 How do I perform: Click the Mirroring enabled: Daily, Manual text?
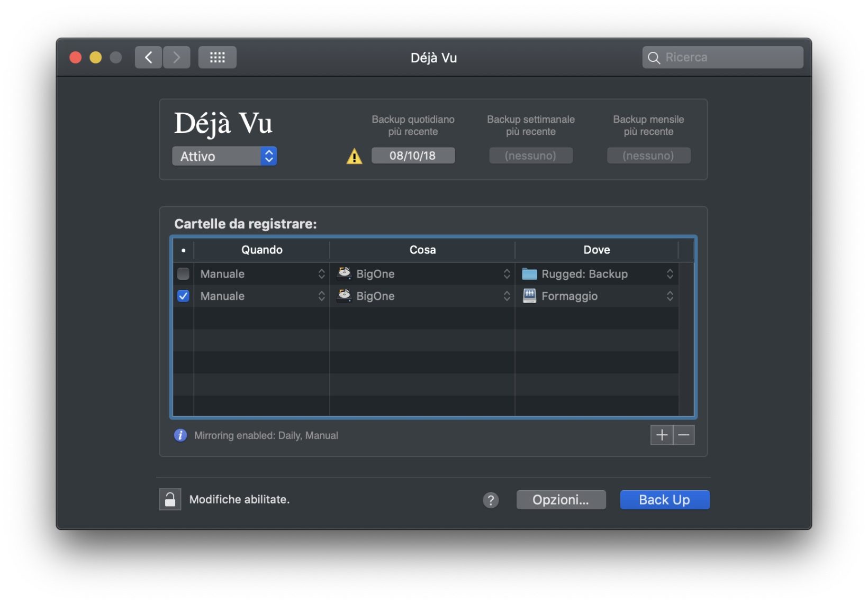[x=266, y=435]
